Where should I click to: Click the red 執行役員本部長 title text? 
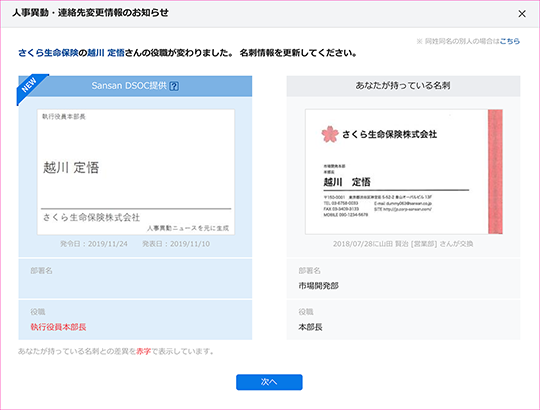58,327
